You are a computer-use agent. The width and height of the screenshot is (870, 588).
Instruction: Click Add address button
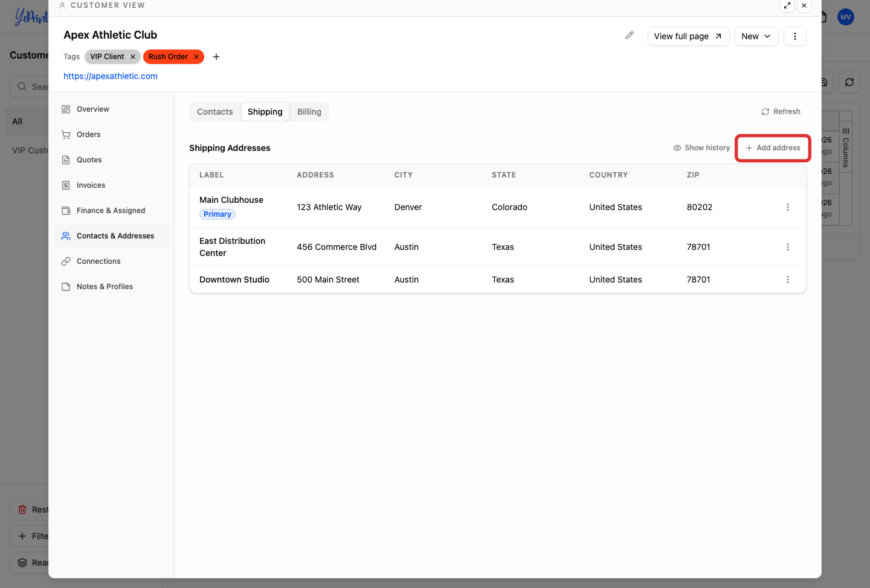tap(773, 148)
